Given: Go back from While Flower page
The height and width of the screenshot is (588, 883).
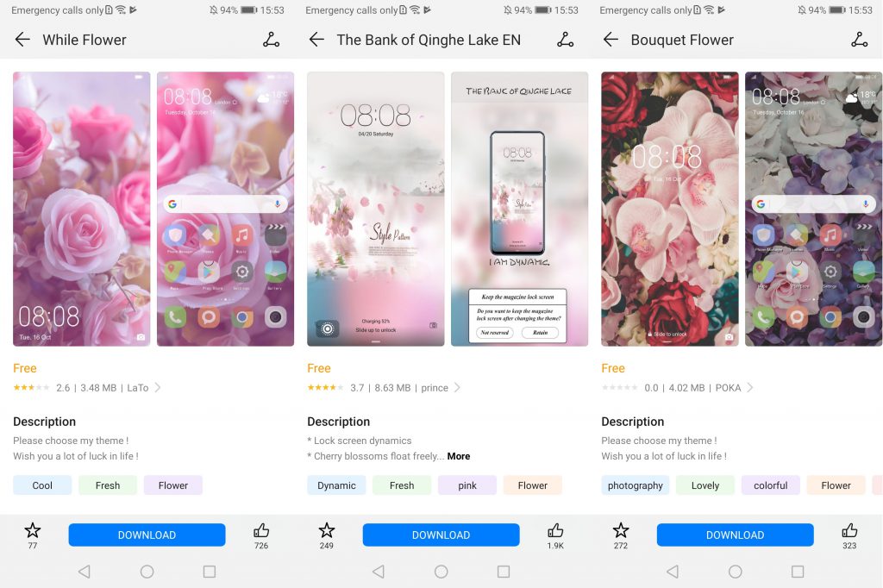Looking at the screenshot, I should [22, 40].
